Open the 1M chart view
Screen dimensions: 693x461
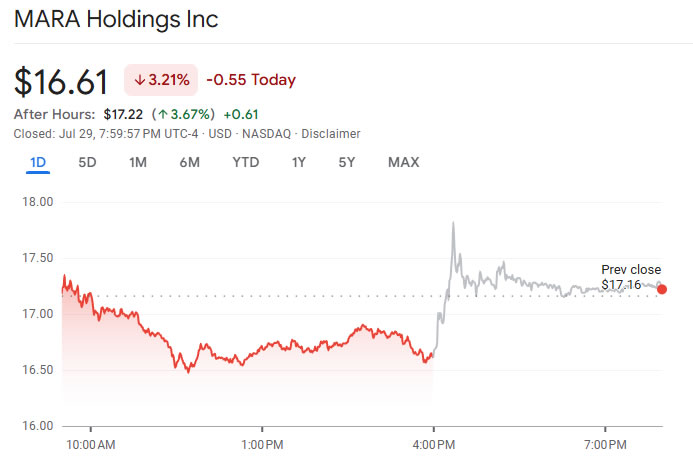point(139,162)
